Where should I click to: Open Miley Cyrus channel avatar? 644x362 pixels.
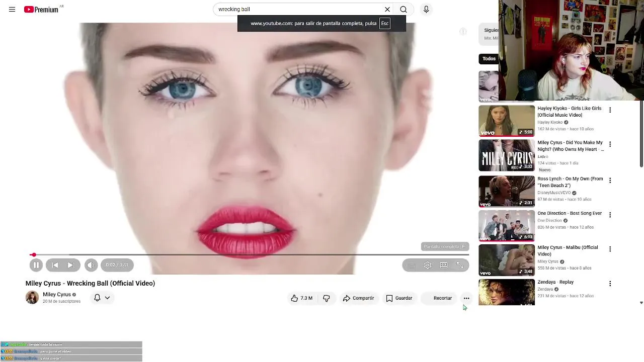[x=32, y=298]
